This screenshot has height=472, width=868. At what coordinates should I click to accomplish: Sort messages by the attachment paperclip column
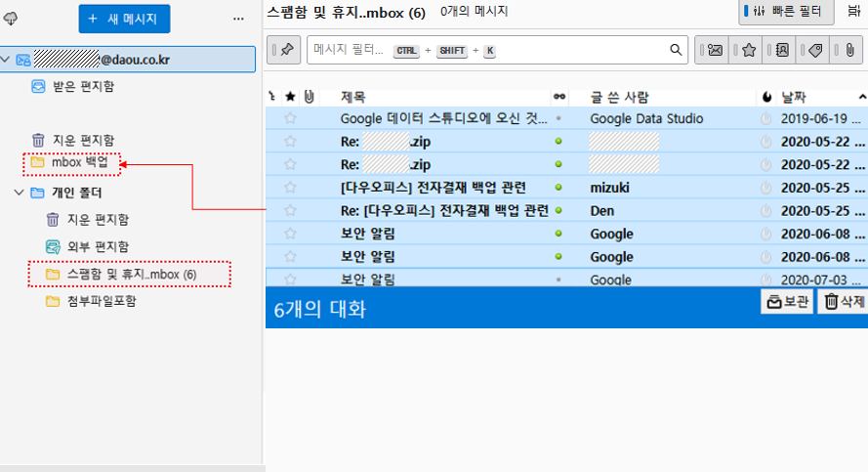(x=310, y=97)
